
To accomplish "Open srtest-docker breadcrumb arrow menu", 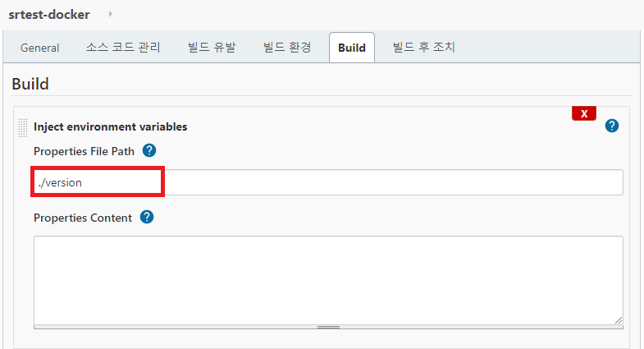I will pyautogui.click(x=110, y=14).
